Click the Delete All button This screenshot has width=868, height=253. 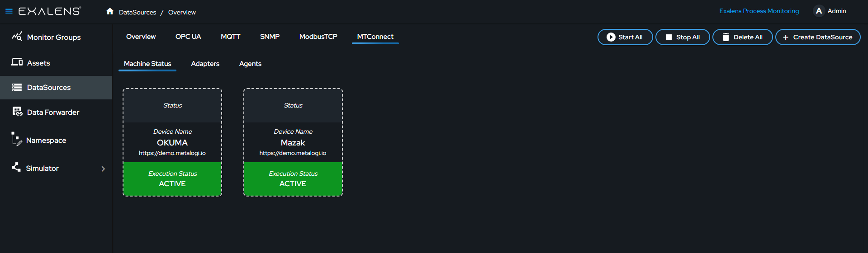(x=742, y=37)
